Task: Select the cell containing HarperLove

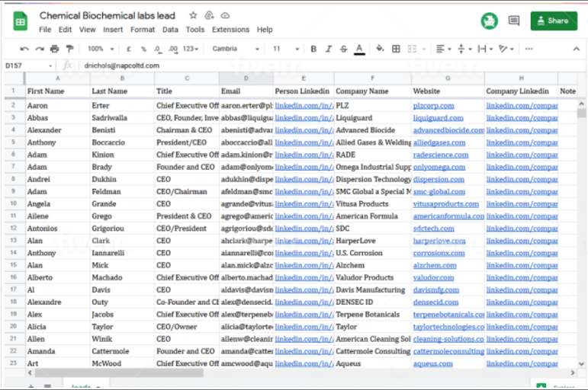Action: click(x=372, y=241)
